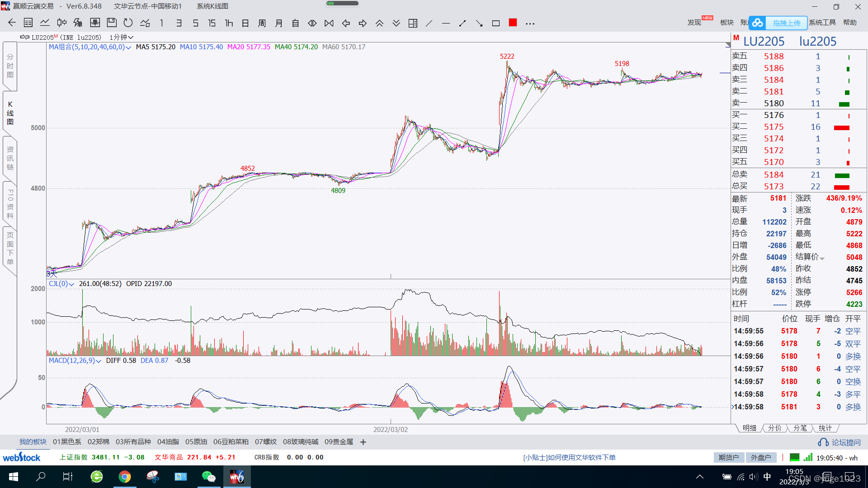Expand the 结算价 dropdown arrow

(x=822, y=258)
